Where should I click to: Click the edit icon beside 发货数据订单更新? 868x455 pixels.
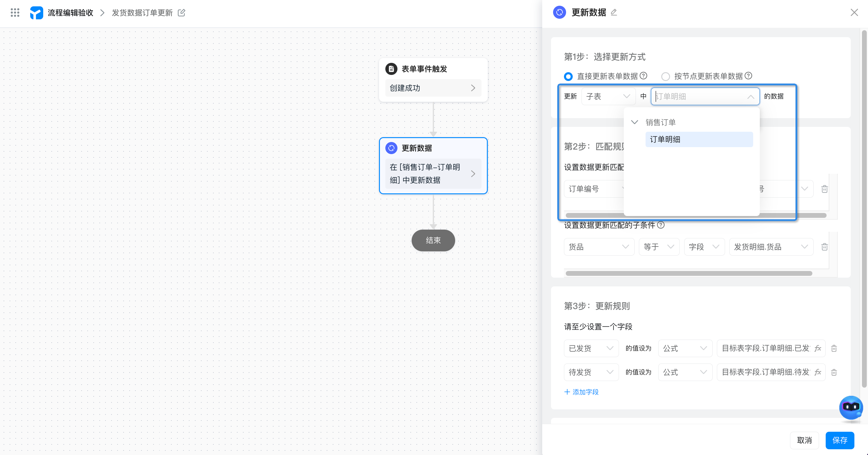pyautogui.click(x=181, y=13)
